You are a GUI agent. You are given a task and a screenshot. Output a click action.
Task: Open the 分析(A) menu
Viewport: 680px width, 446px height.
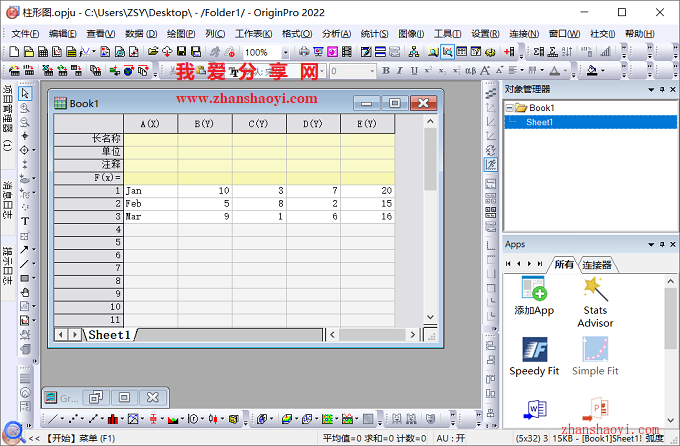click(337, 34)
